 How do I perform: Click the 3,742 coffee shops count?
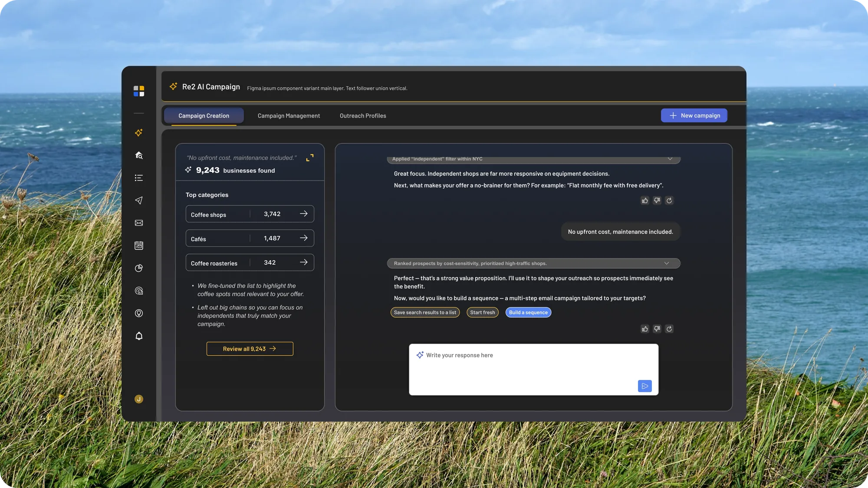[272, 214]
